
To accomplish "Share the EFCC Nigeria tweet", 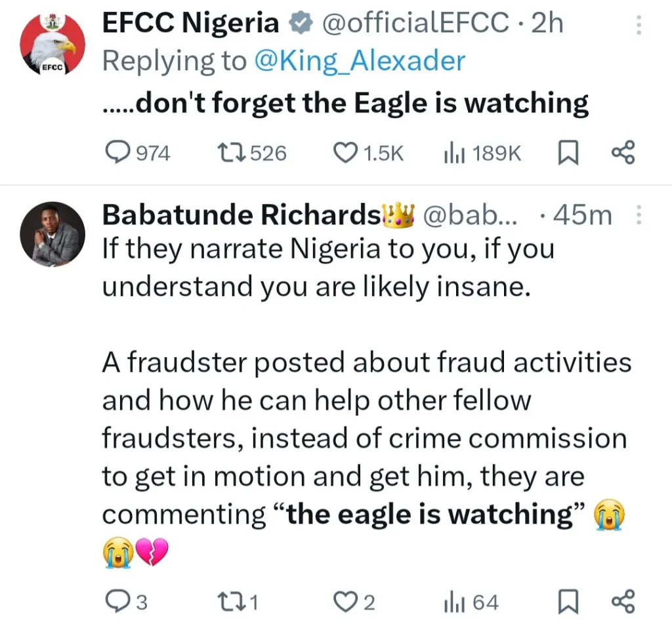I will coord(623,153).
